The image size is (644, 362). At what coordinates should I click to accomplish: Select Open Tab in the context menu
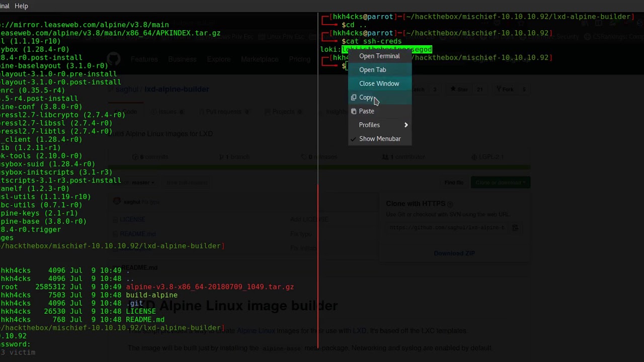coord(372,70)
